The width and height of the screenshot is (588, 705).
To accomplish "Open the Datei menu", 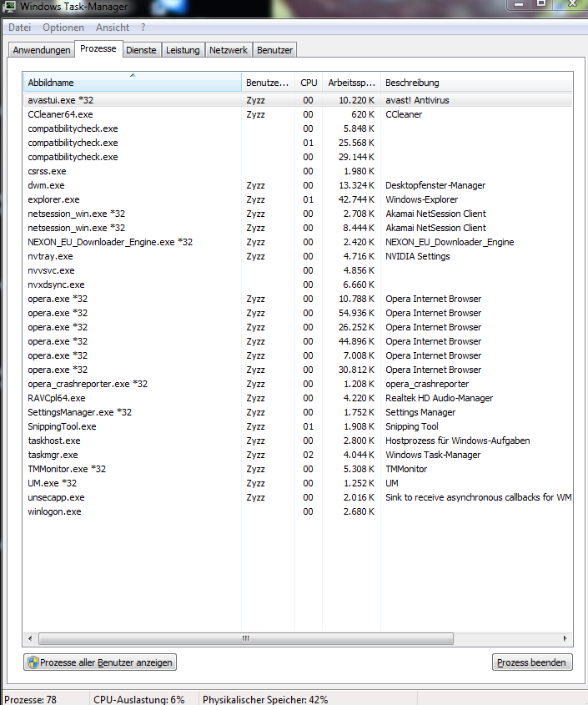I will tap(19, 28).
